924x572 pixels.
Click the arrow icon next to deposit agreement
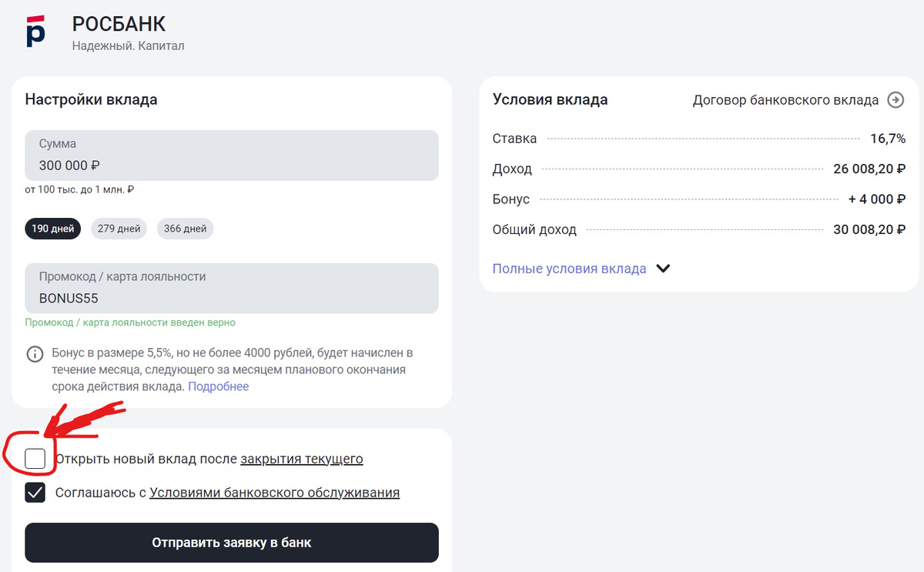(x=896, y=100)
